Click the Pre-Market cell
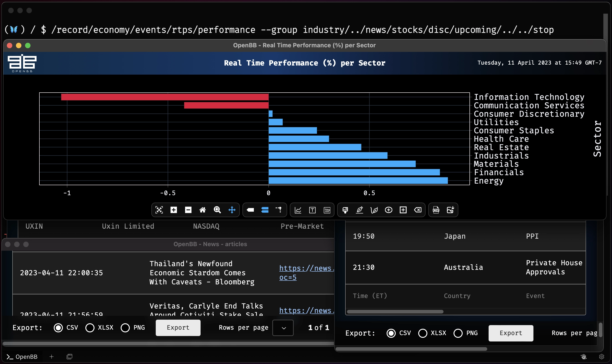This screenshot has height=364, width=612. point(302,226)
